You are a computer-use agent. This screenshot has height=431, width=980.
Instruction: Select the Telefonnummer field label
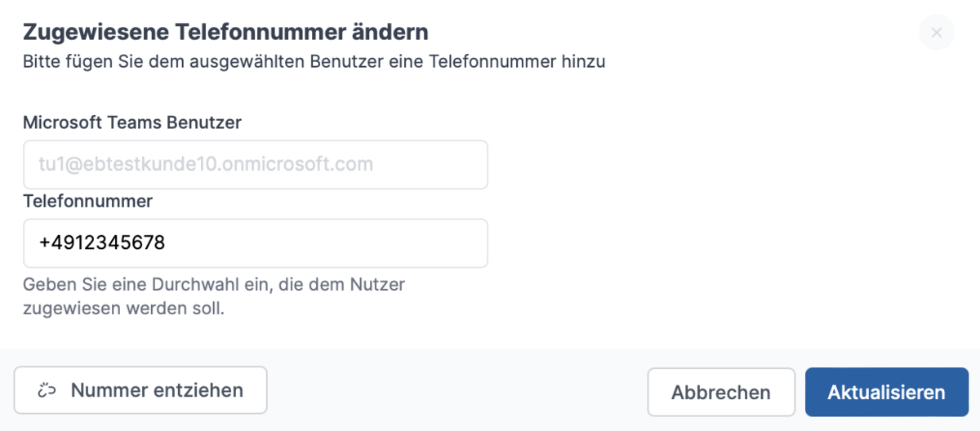[88, 201]
